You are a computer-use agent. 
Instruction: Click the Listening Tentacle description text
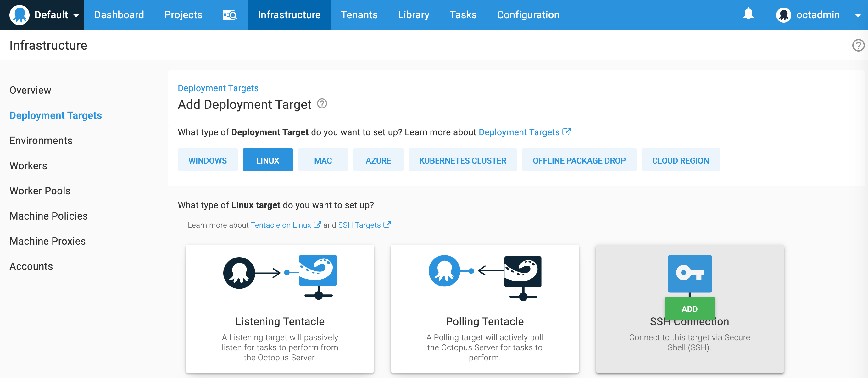point(280,347)
